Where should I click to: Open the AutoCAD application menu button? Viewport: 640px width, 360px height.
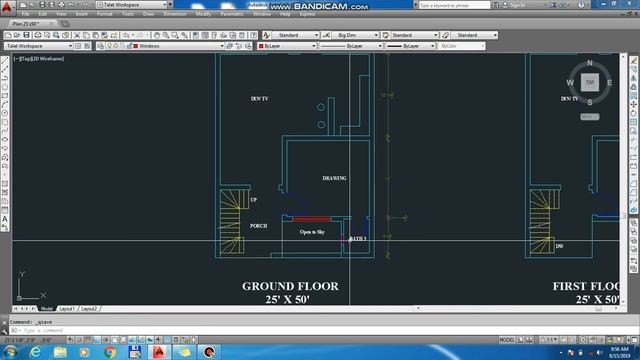pyautogui.click(x=7, y=7)
